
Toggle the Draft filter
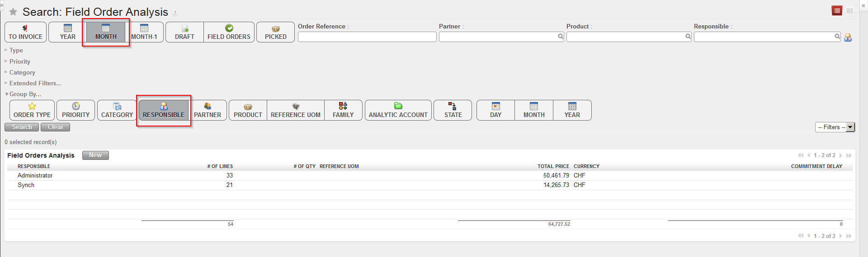click(x=184, y=32)
